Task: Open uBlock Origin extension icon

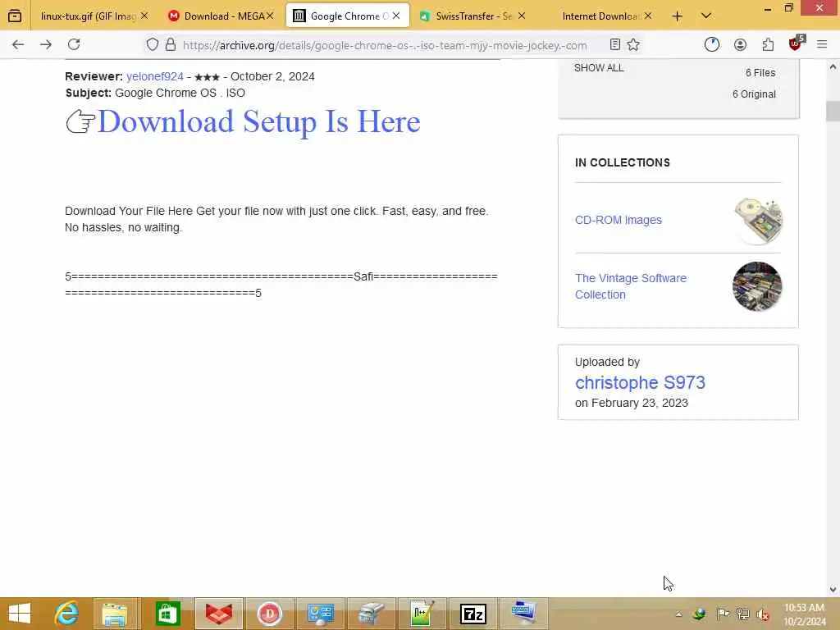Action: [x=796, y=43]
